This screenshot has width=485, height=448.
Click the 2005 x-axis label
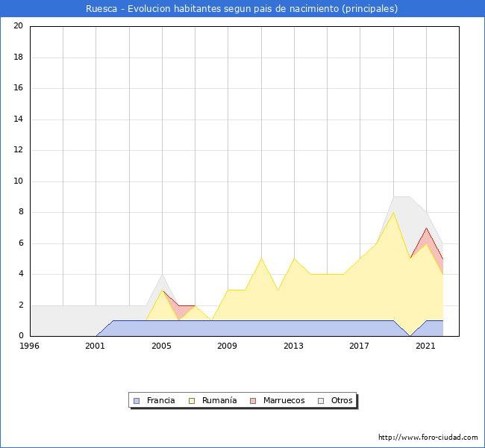pos(161,346)
